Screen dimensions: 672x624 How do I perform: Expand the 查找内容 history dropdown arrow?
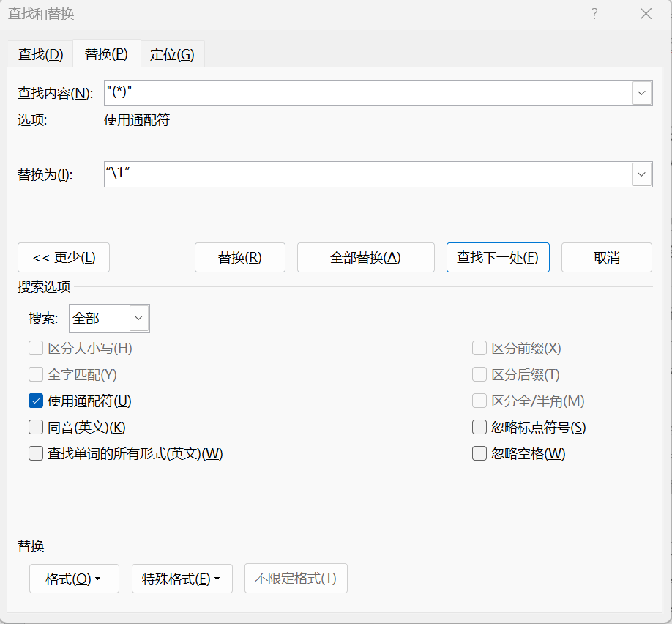pos(641,93)
